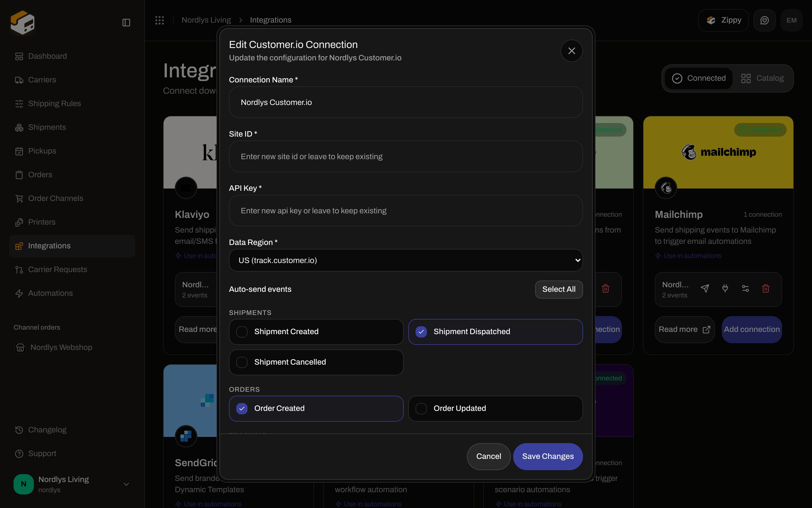Click SendGrid Use in automations link

pyautogui.click(x=208, y=504)
